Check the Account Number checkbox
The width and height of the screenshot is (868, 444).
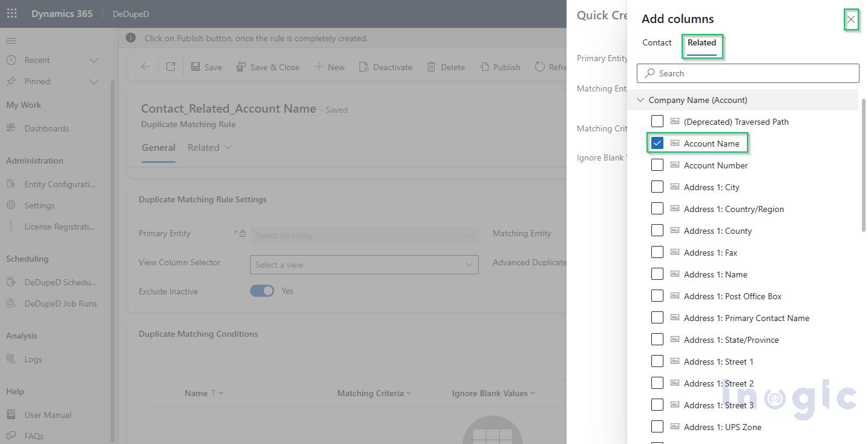coord(657,165)
